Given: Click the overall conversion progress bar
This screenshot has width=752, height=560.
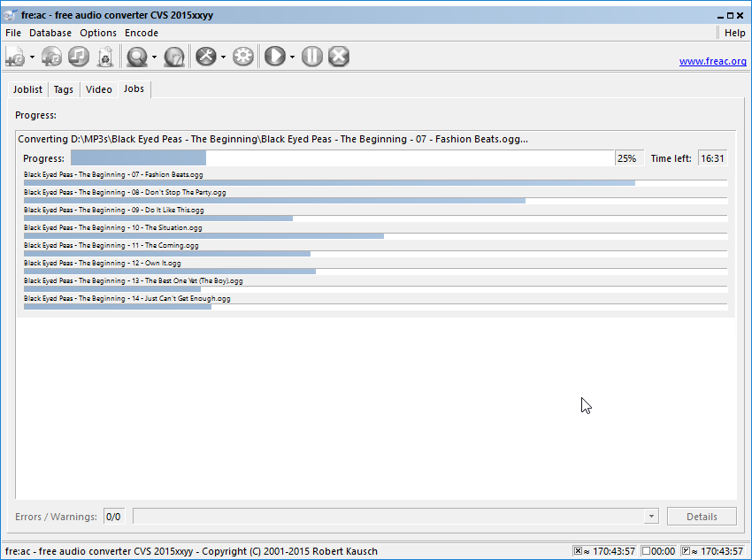Looking at the screenshot, I should pyautogui.click(x=342, y=158).
